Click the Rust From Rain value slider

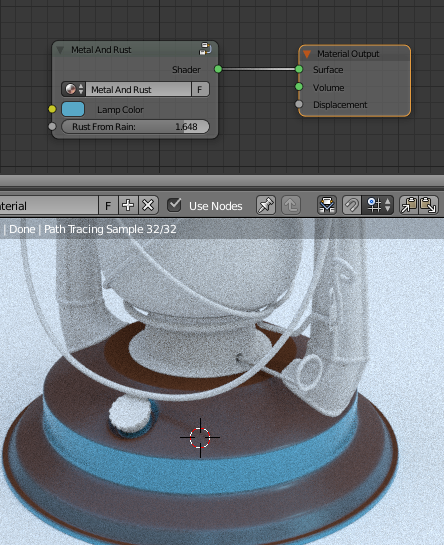coord(135,127)
